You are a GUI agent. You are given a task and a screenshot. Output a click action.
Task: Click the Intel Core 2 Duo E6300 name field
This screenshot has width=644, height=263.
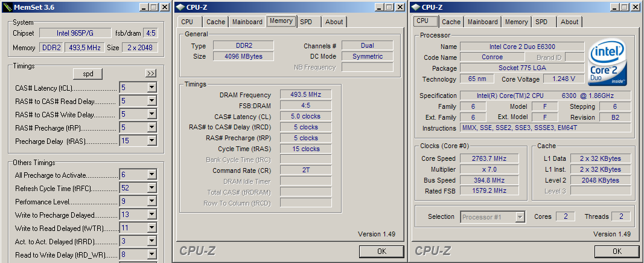coord(522,47)
